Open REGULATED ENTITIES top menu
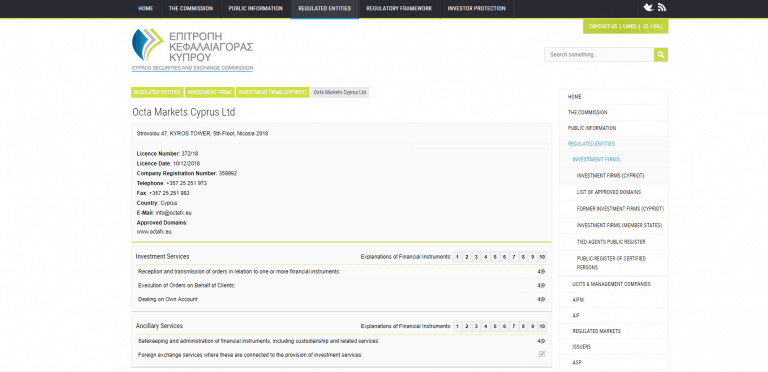 (x=325, y=9)
